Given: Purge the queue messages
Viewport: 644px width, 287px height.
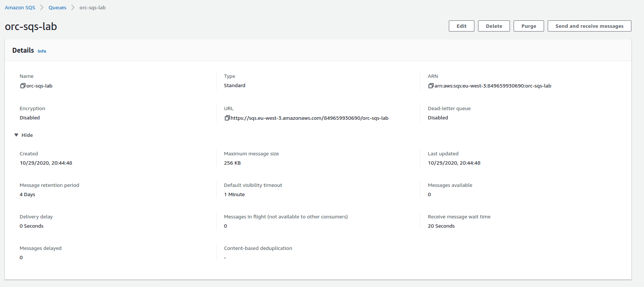Looking at the screenshot, I should (529, 26).
